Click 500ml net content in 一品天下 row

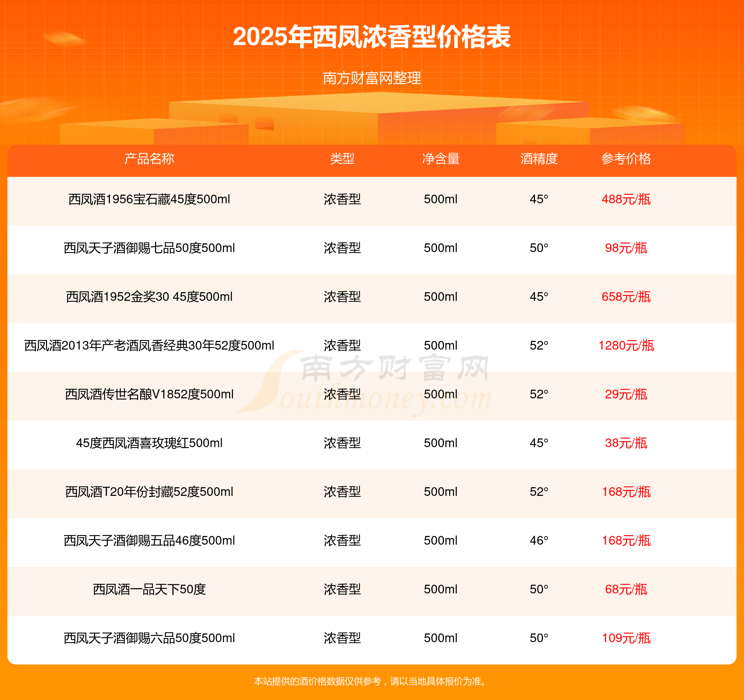pyautogui.click(x=441, y=589)
